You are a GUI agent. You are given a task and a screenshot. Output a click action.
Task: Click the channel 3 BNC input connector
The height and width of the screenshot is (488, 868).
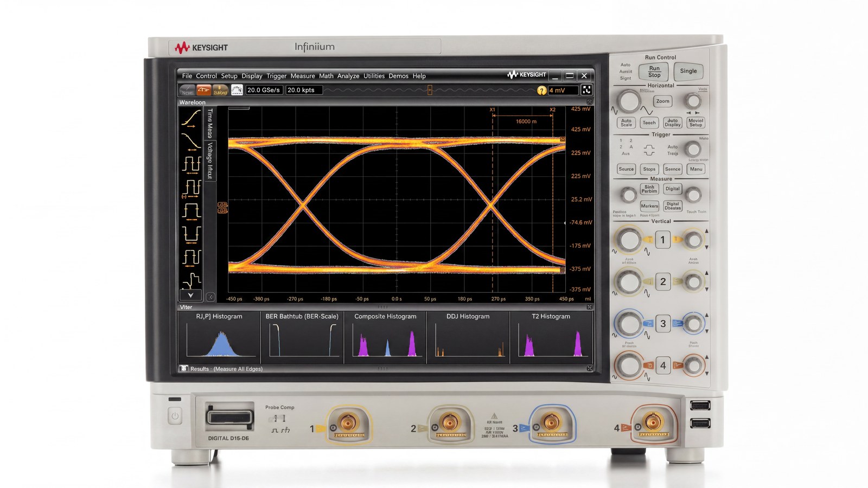click(x=551, y=422)
